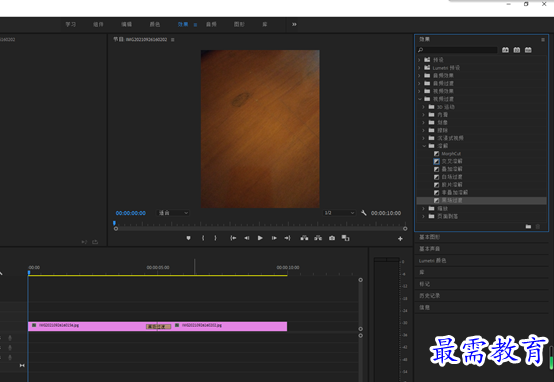The height and width of the screenshot is (382, 554).
Task: Switch to the 组件 workspace tab
Action: pyautogui.click(x=98, y=24)
